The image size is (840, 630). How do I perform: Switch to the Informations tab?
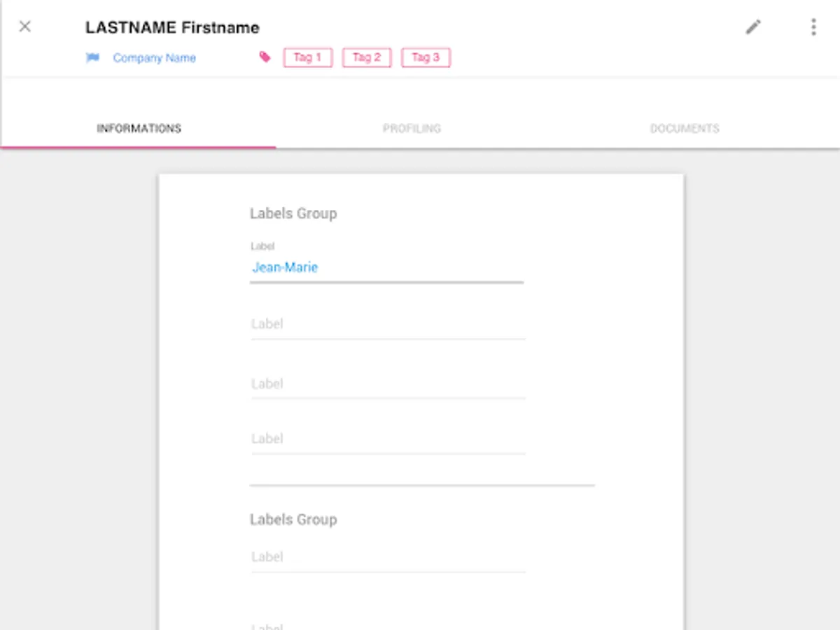coord(139,129)
